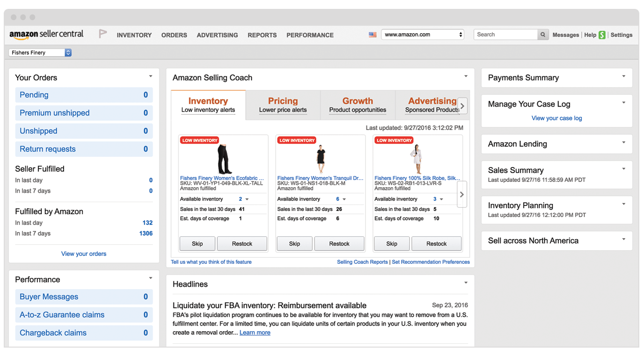Expand the Payments Summary panel
The image size is (644, 363).
[624, 76]
